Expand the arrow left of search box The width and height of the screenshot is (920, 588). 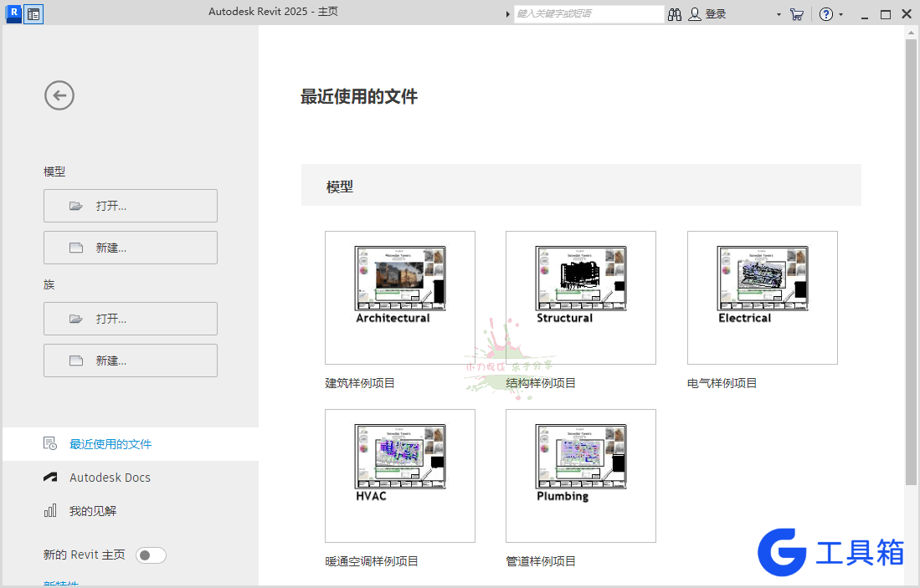pyautogui.click(x=507, y=14)
